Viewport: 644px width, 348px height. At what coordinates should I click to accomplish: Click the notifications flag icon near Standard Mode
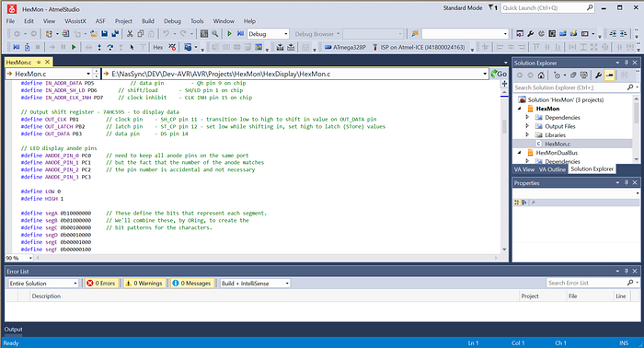point(492,7)
